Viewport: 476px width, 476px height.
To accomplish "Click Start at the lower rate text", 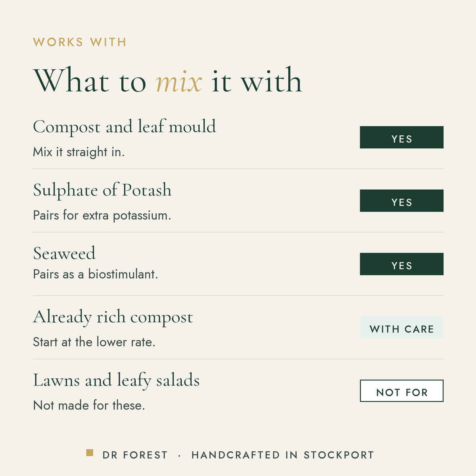I will click(x=94, y=342).
